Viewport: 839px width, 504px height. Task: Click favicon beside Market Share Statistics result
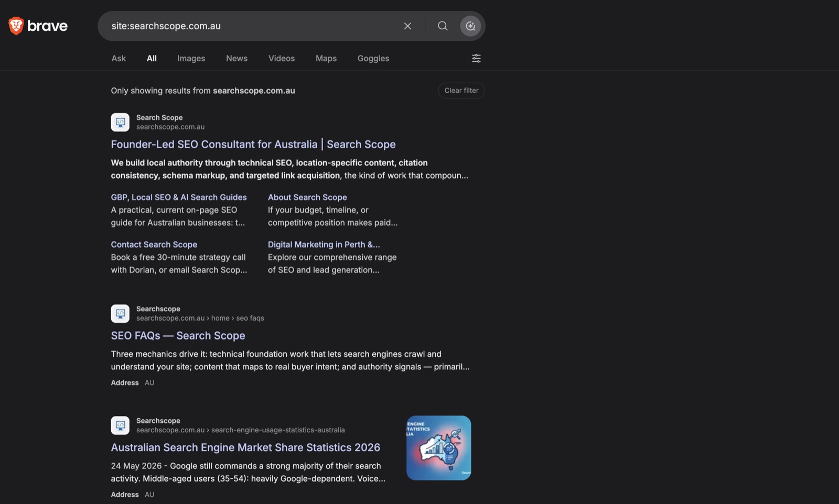coord(120,425)
